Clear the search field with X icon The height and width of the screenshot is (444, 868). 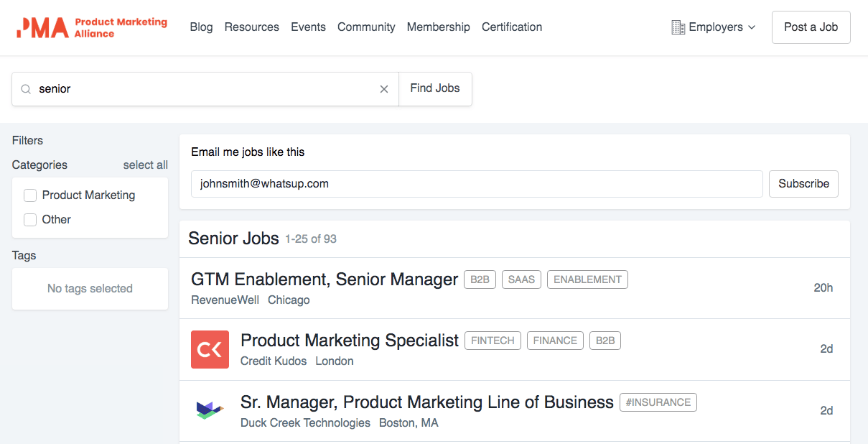(384, 89)
